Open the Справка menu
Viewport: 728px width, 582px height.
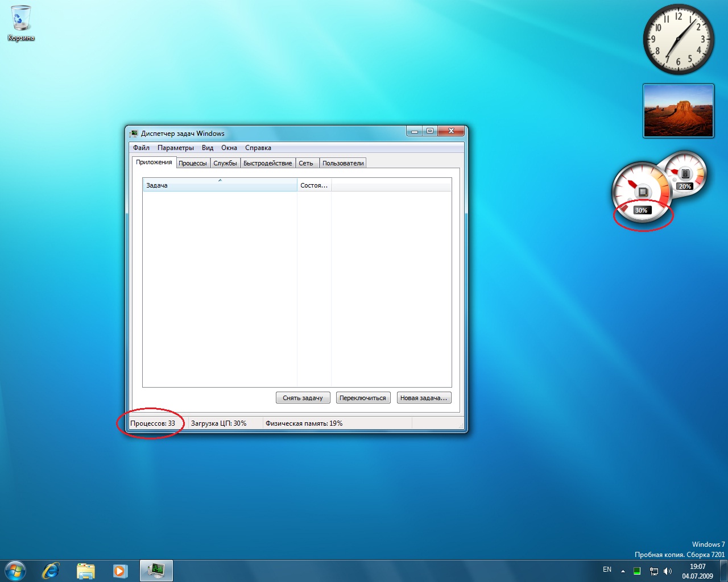click(x=258, y=148)
